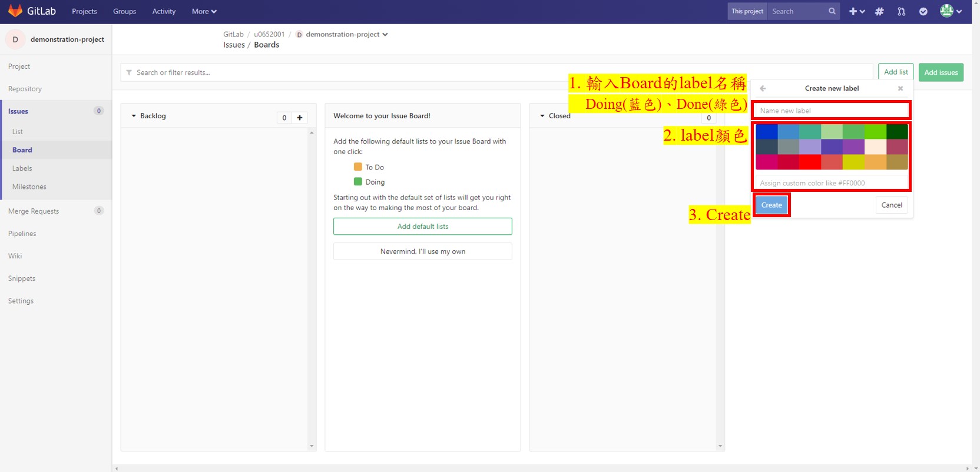Screen dimensions: 980x472
Task: Click Nevermind, I'll use my own
Action: coord(423,251)
